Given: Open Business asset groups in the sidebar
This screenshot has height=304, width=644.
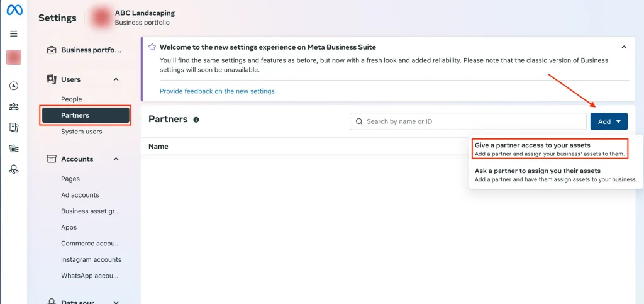Looking at the screenshot, I should [x=91, y=211].
